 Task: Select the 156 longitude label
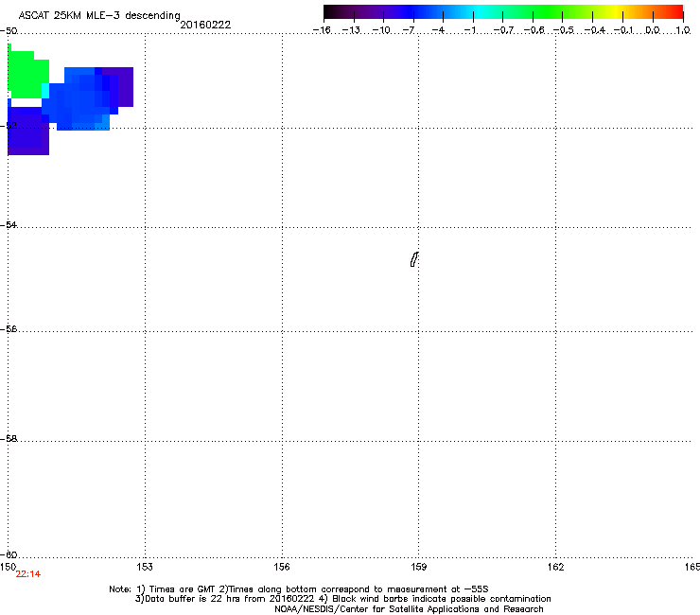pyautogui.click(x=282, y=567)
